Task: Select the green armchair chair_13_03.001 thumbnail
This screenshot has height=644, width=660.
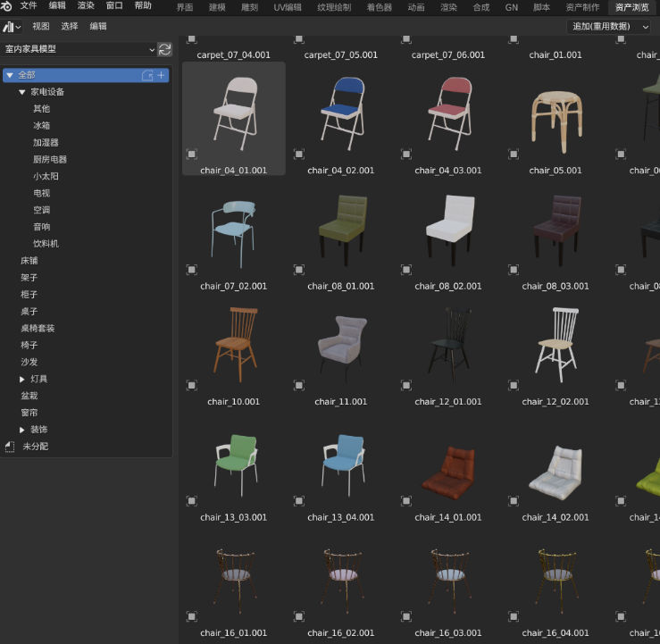Action: click(235, 465)
